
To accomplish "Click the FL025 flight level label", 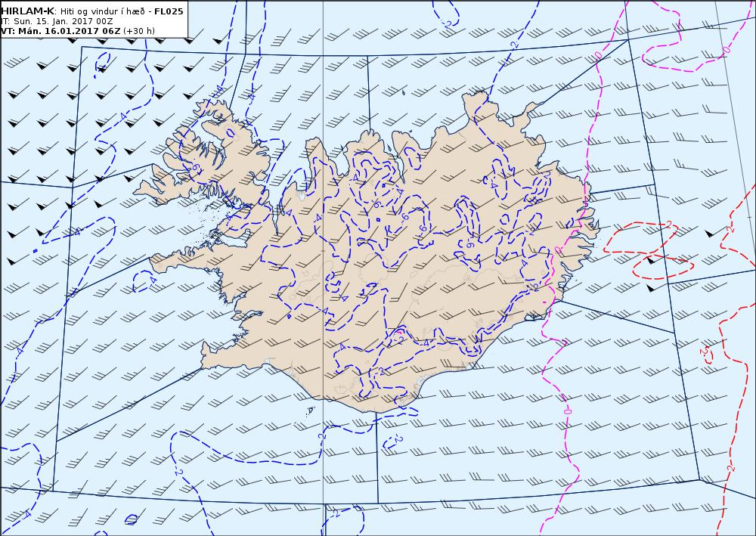I will [169, 11].
